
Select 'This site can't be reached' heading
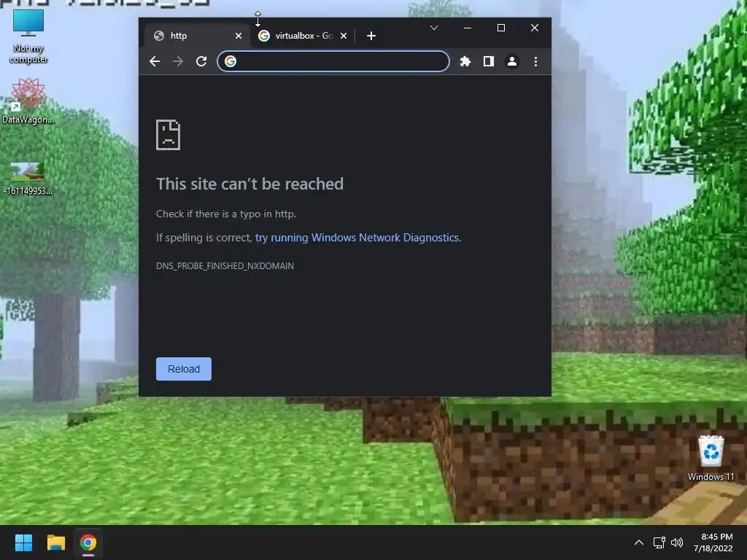coord(249,184)
